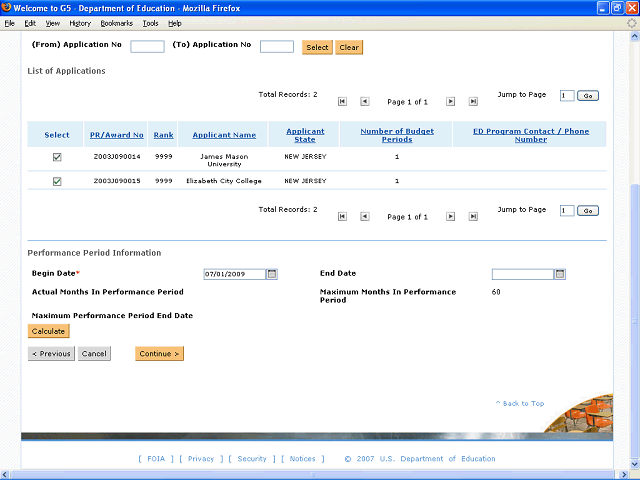Uncheck the Elizabeth City College row checkbox
640x480 pixels.
coord(57,181)
